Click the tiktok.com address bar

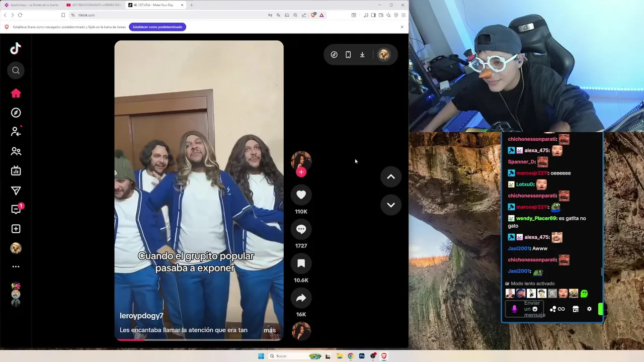169,15
